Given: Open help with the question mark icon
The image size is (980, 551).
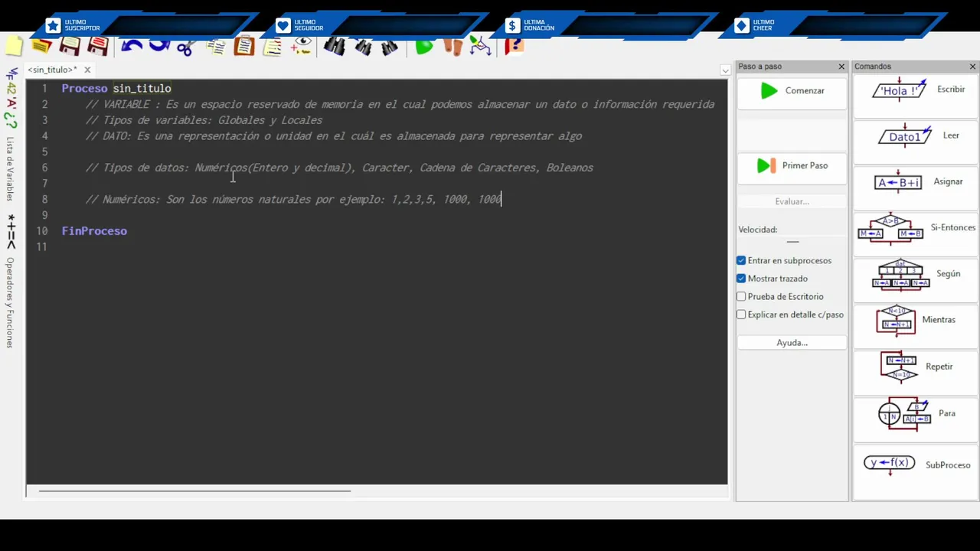Looking at the screenshot, I should coord(514,47).
